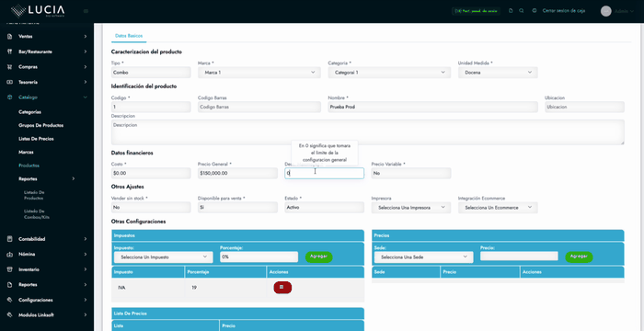
Task: Click Agregar button in Precios panel
Action: click(x=579, y=257)
